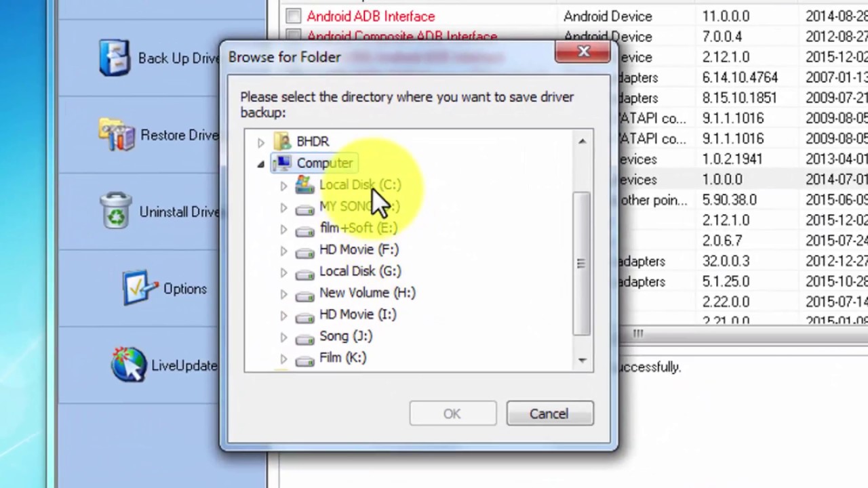Screen dimensions: 868x488
Task: Click drive icon next to HD Movie (F:)
Action: (304, 251)
